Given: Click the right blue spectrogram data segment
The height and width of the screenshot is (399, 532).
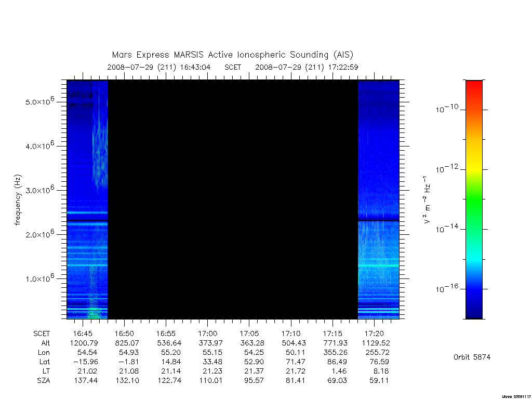Looking at the screenshot, I should (379, 199).
